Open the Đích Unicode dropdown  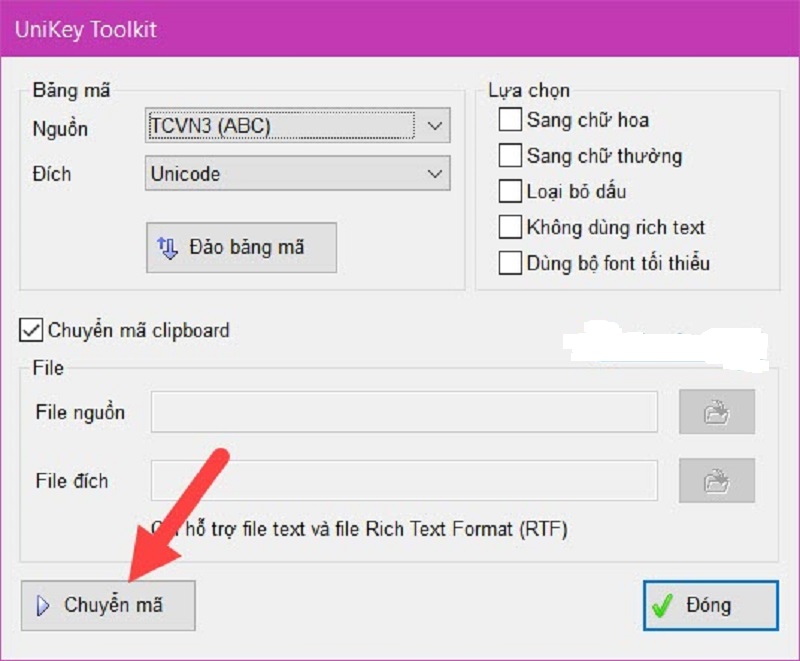pos(297,173)
